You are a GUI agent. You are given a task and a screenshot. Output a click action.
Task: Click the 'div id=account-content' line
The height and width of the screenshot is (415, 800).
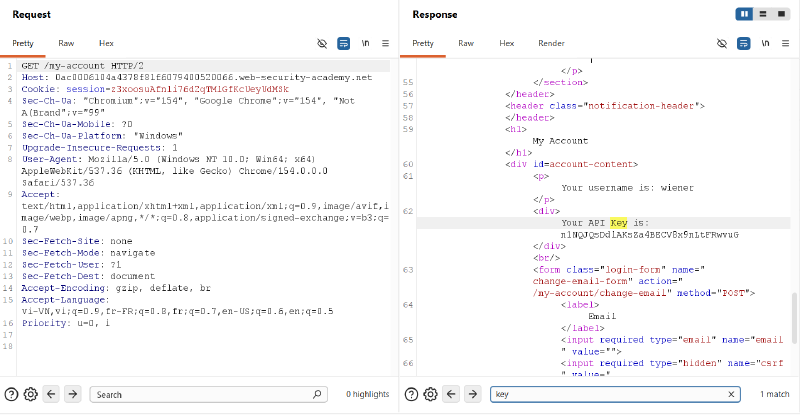pyautogui.click(x=571, y=164)
